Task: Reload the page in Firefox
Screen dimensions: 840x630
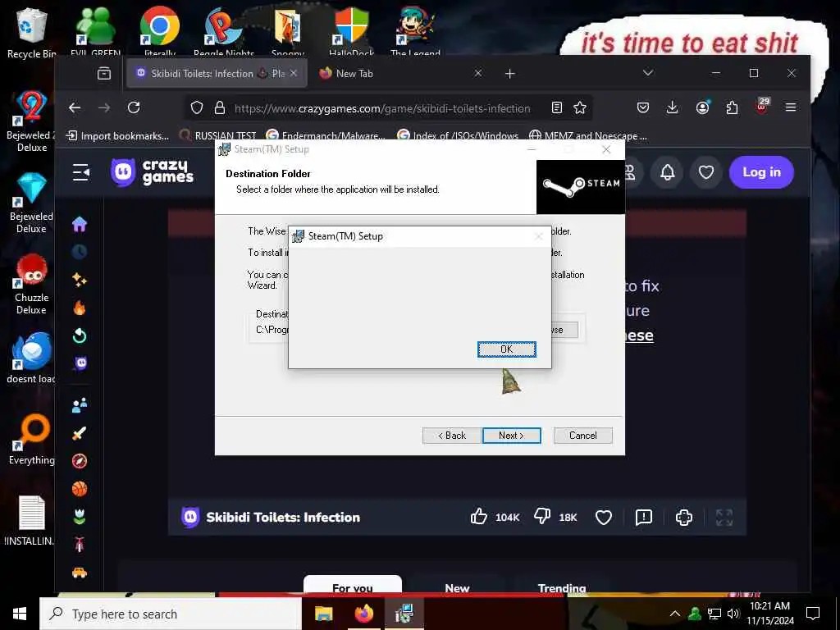Action: (x=134, y=107)
